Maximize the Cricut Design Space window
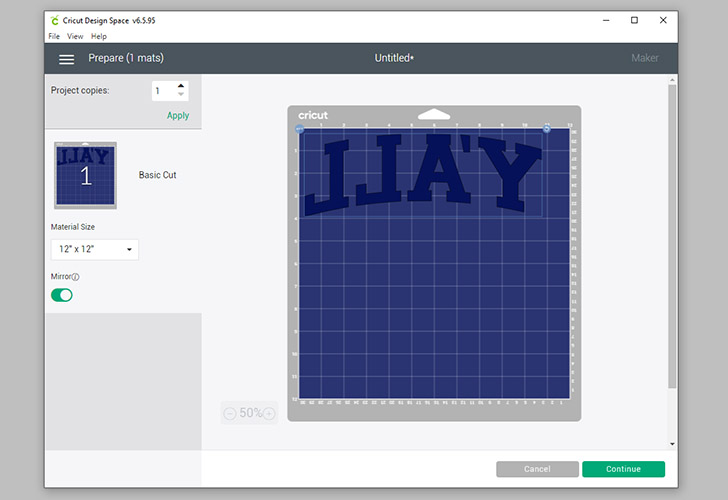Image resolution: width=728 pixels, height=500 pixels. point(634,20)
